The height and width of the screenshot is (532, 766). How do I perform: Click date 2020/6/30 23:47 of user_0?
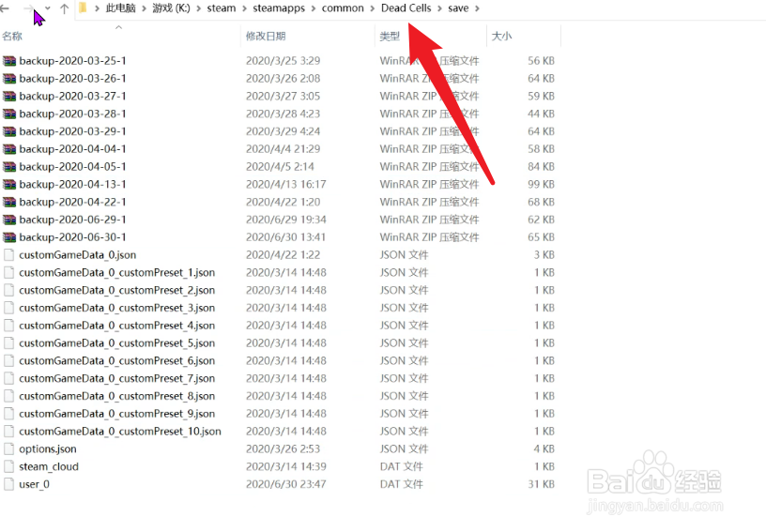point(285,484)
